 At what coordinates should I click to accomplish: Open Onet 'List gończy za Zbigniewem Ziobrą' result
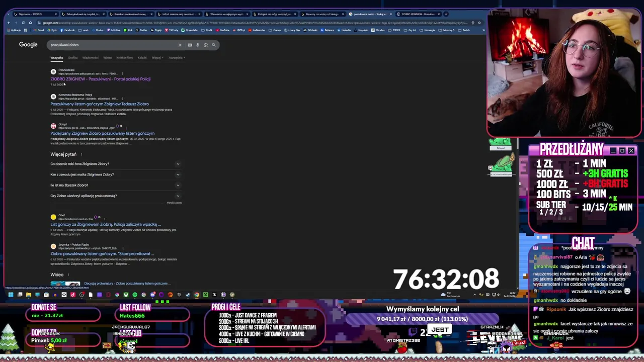coord(105,224)
